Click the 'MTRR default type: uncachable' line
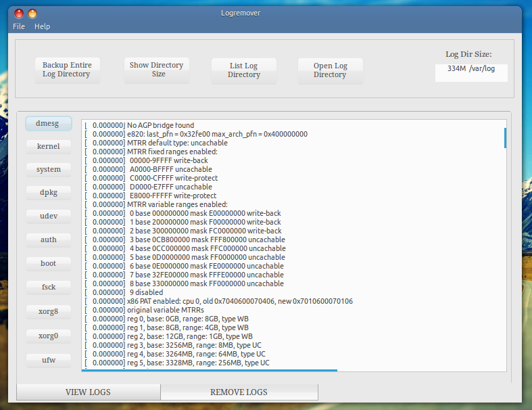Image resolution: width=532 pixels, height=410 pixels. 156,143
